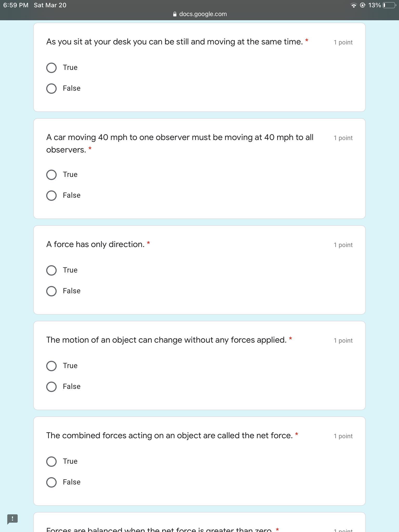Viewport: 399px width, 532px height.
Task: Select False for net force question
Action: (51, 482)
